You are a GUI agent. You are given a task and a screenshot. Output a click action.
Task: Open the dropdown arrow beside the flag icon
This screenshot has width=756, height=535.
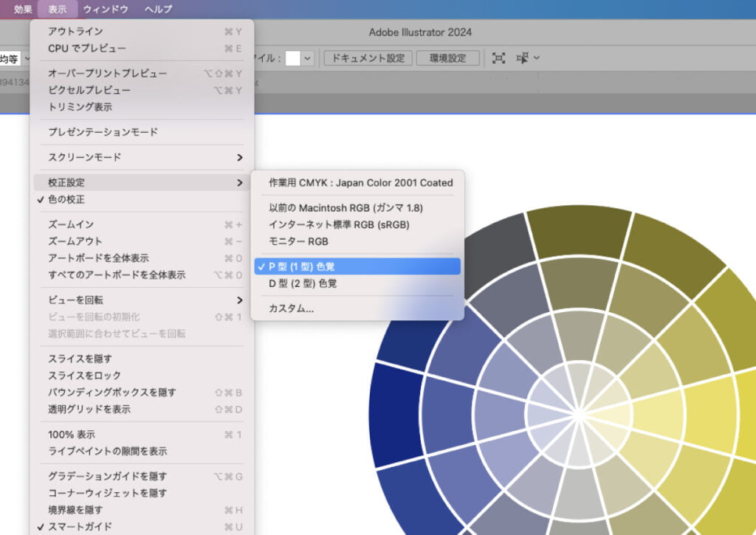click(537, 58)
